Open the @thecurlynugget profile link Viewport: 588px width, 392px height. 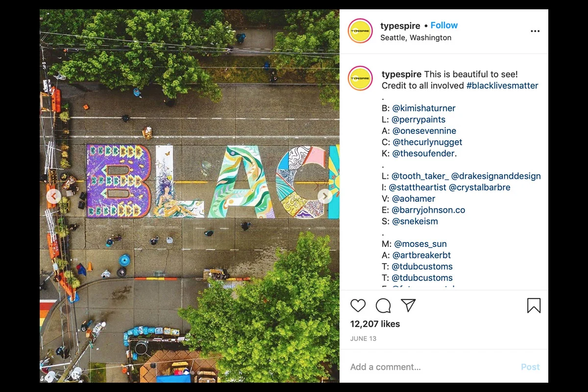[x=427, y=142]
